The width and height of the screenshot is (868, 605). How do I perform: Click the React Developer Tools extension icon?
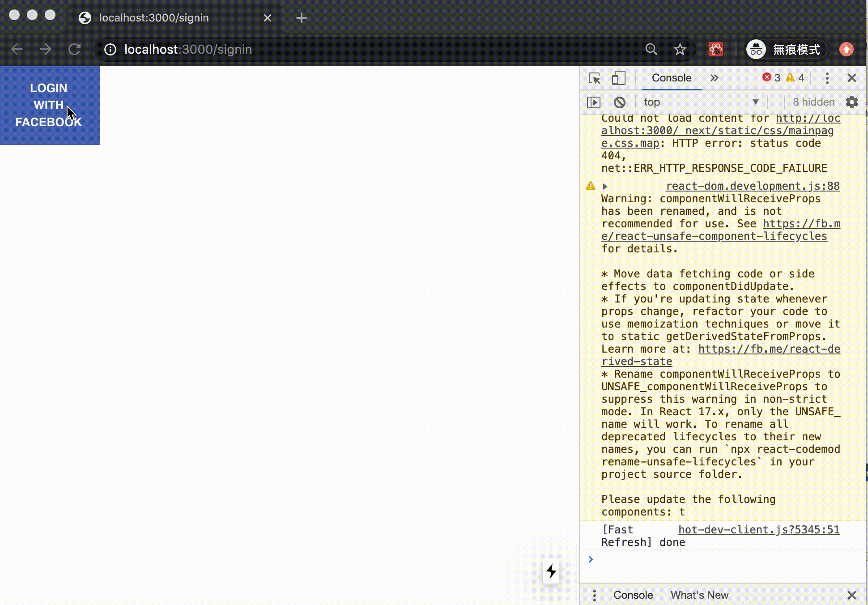click(x=715, y=49)
